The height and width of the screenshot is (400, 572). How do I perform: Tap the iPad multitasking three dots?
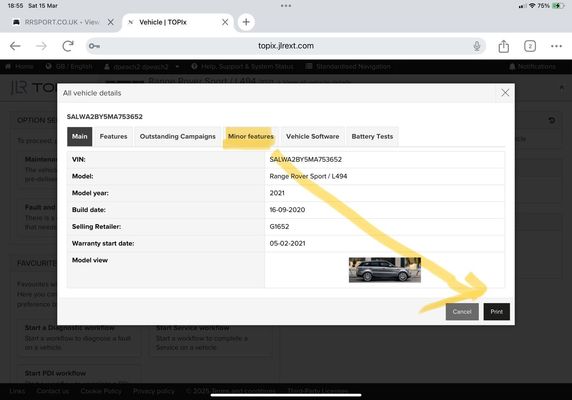[x=286, y=6]
